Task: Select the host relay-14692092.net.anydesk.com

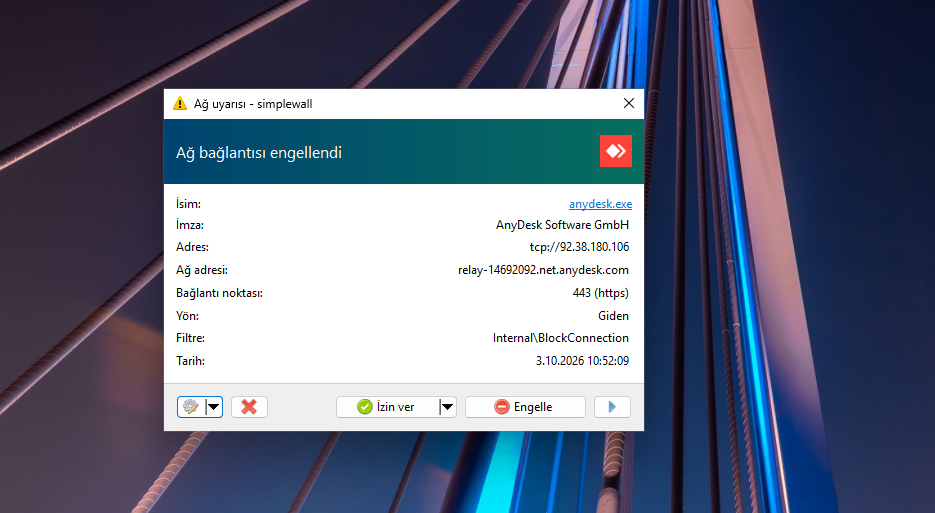Action: pos(543,270)
